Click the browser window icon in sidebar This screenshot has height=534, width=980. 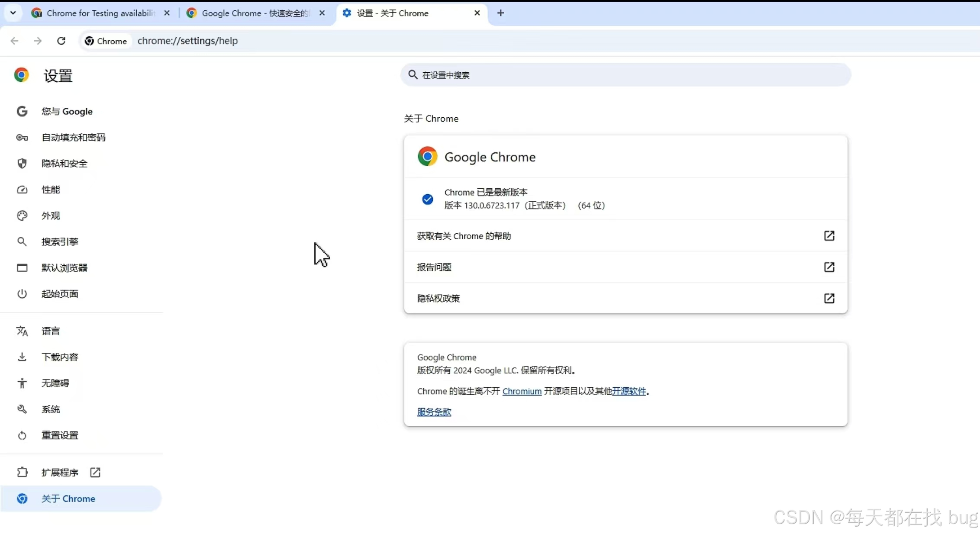click(x=22, y=268)
